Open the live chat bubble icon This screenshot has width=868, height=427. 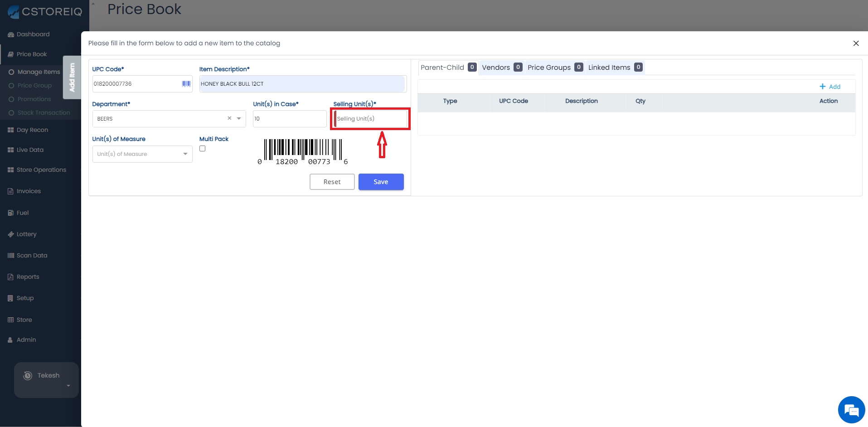(851, 410)
